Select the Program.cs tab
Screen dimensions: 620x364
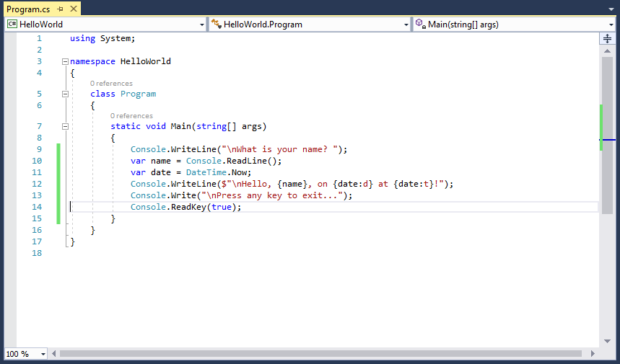pyautogui.click(x=28, y=9)
